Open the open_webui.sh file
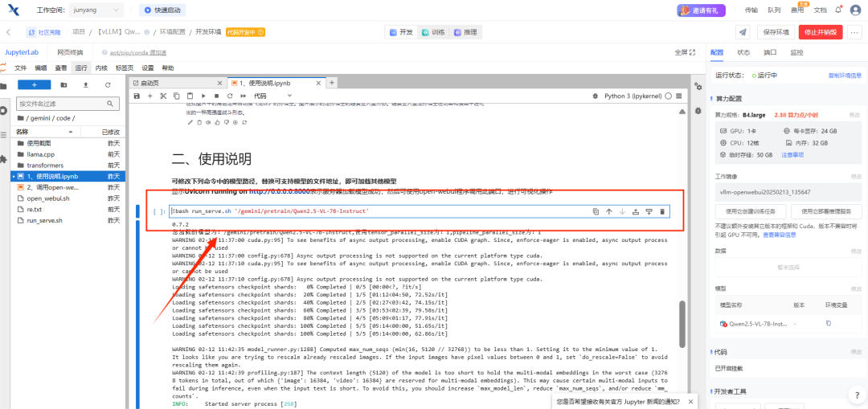The width and height of the screenshot is (868, 409). [x=68, y=198]
